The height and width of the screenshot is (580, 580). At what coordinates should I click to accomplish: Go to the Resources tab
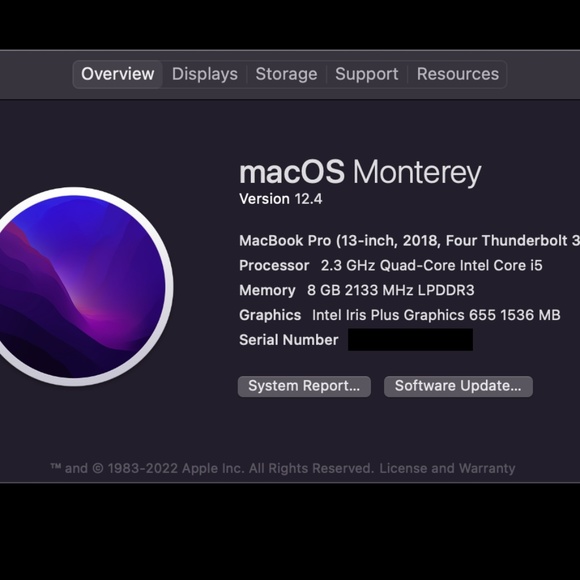[x=458, y=74]
